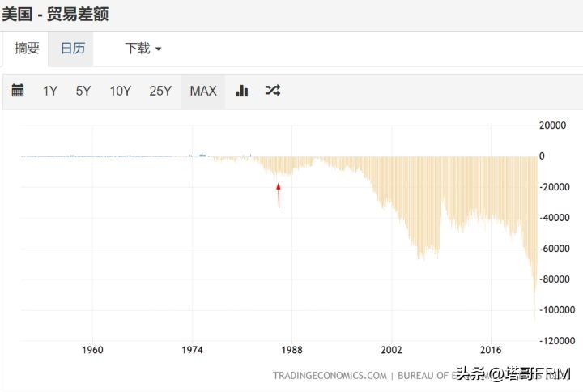Select the 25Y time range
The height and width of the screenshot is (392, 583).
pyautogui.click(x=160, y=91)
